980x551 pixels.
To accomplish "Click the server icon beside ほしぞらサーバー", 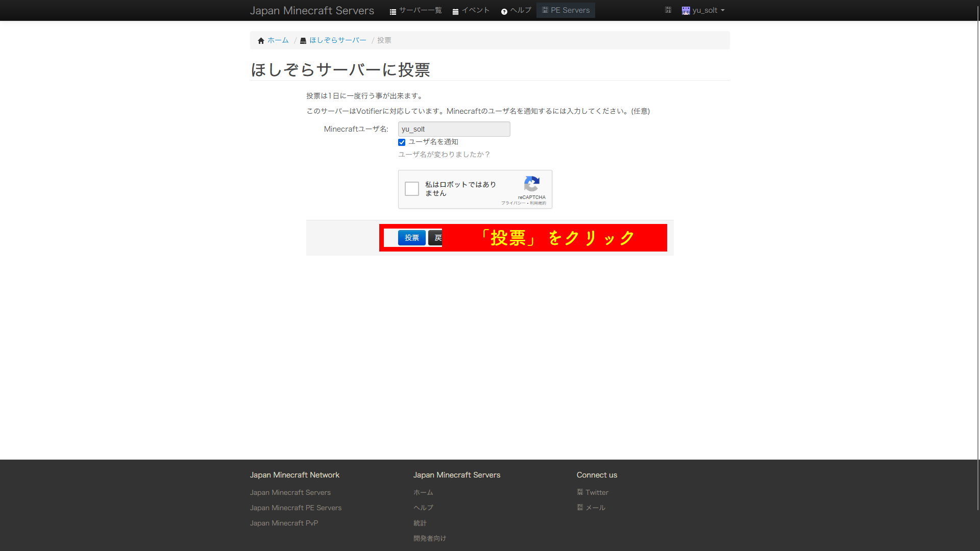I will pyautogui.click(x=303, y=41).
